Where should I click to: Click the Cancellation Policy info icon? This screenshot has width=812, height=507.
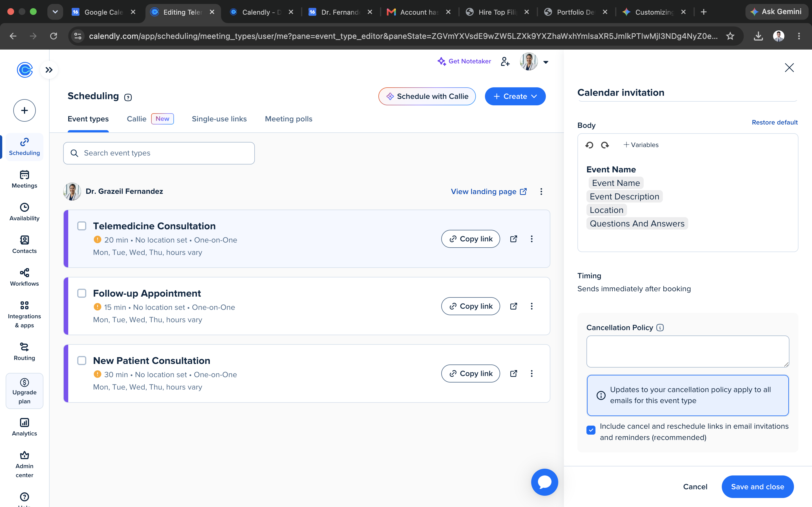660,328
